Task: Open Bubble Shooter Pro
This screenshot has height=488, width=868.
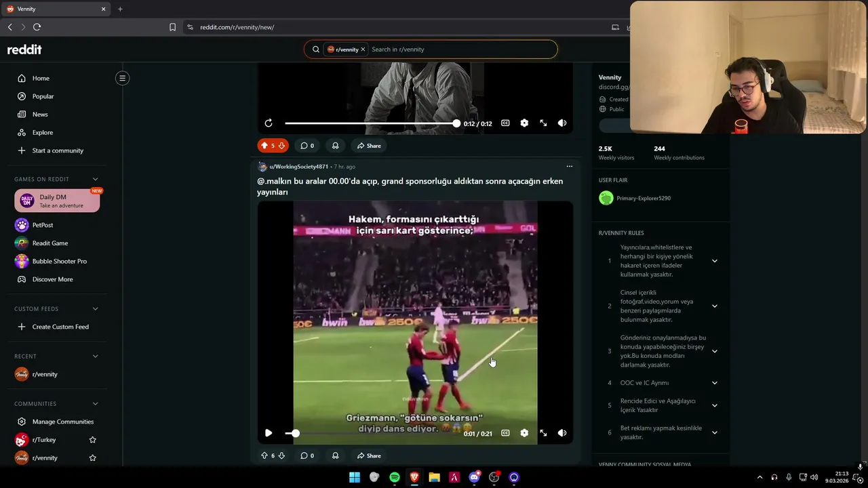Action: point(58,261)
